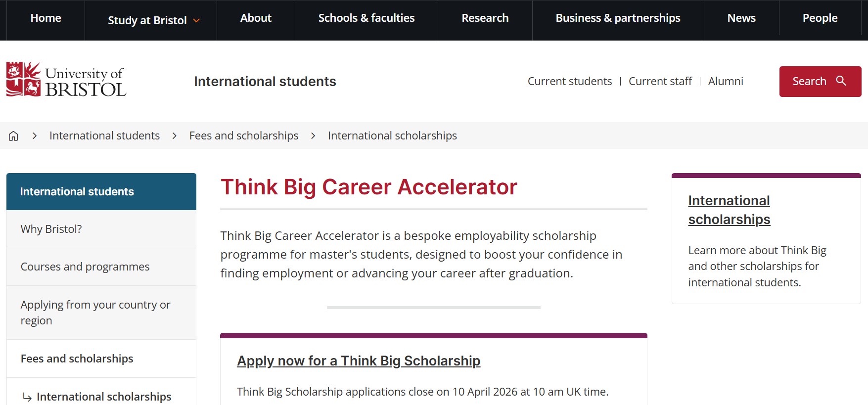Click International scholarships in the right panel
Image resolution: width=868 pixels, height=405 pixels.
(729, 210)
